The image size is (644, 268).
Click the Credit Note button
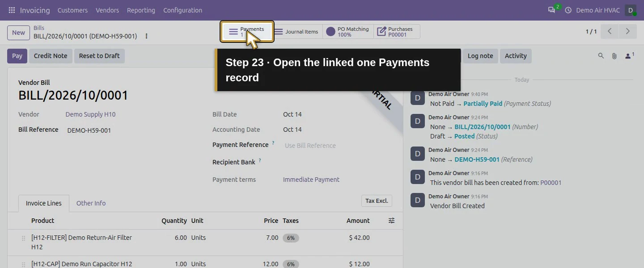pos(51,56)
